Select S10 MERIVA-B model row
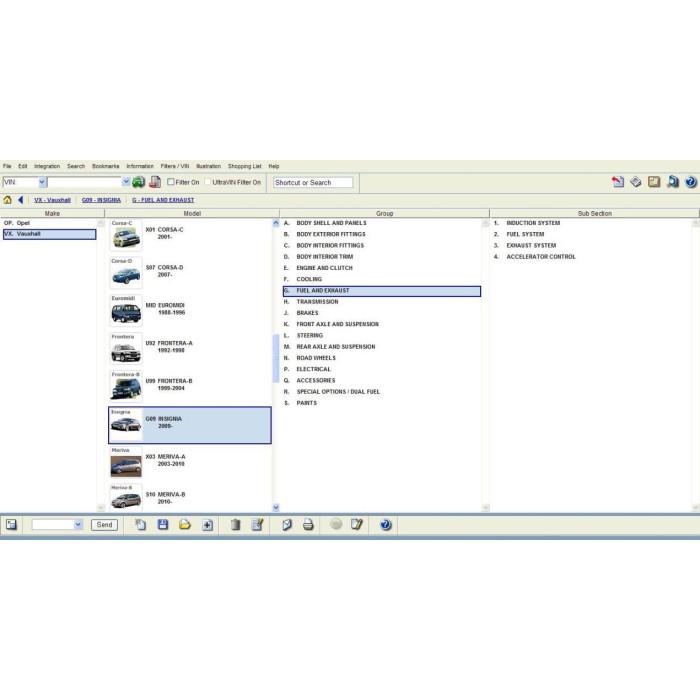 point(190,498)
